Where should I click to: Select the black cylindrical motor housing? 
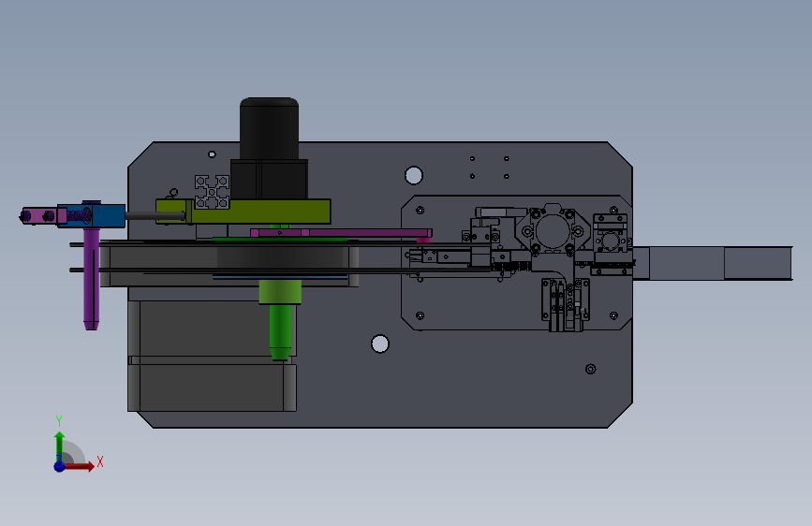pyautogui.click(x=270, y=128)
